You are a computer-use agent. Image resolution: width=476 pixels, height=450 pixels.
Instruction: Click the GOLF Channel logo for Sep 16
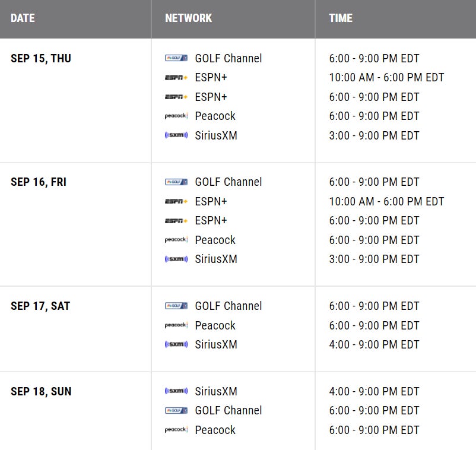[176, 182]
